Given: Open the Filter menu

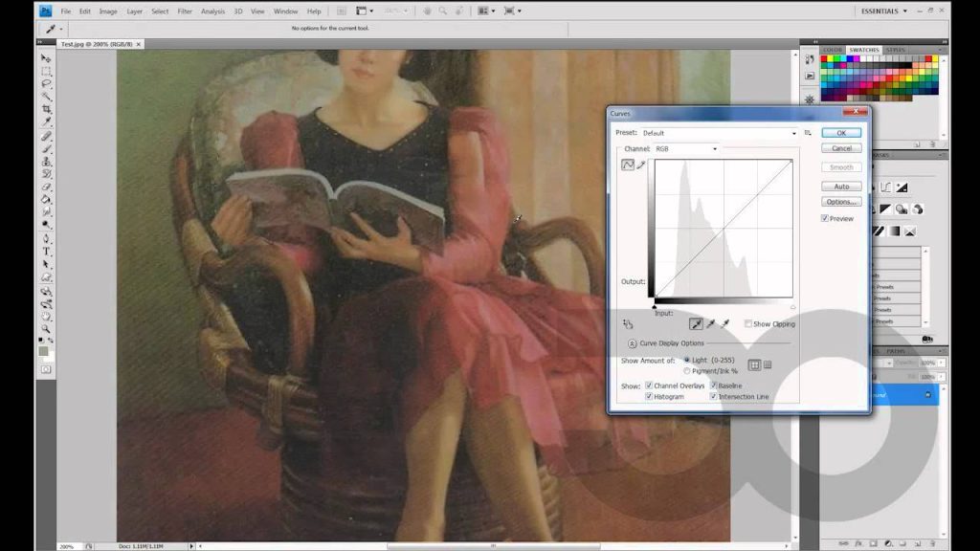Looking at the screenshot, I should [x=185, y=11].
